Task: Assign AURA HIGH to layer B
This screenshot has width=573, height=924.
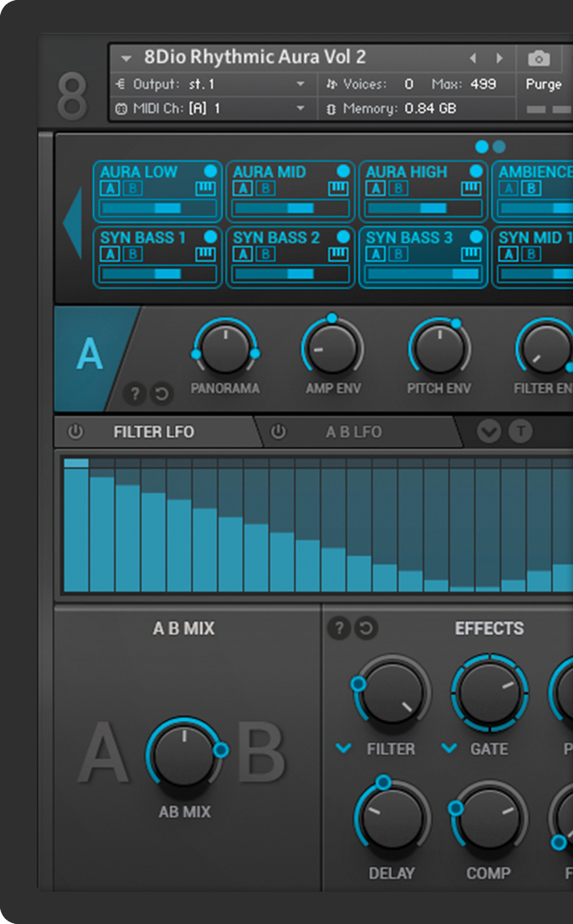Action: [x=398, y=188]
